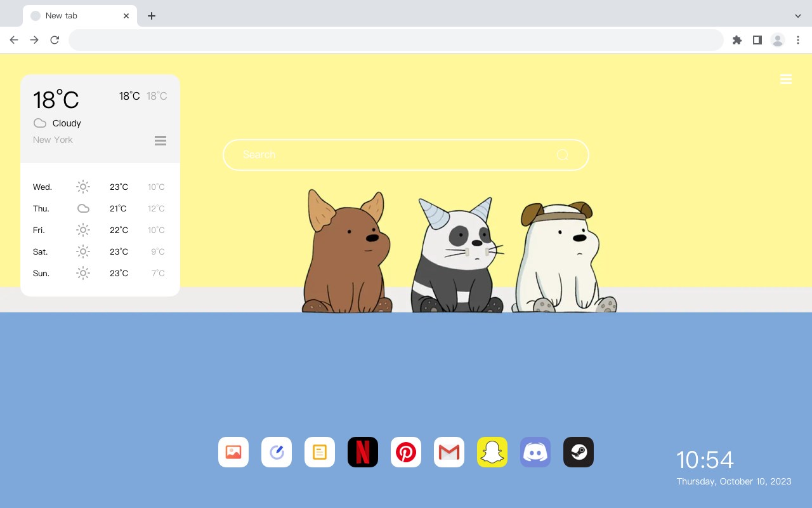
Task: Select the Sun. forecast row
Action: 100,273
